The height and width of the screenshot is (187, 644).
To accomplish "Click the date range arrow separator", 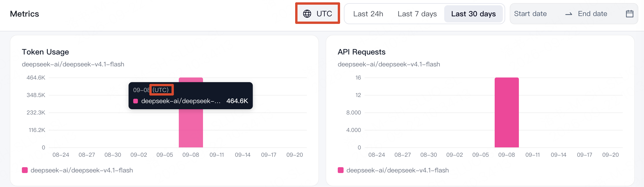I will tap(568, 14).
